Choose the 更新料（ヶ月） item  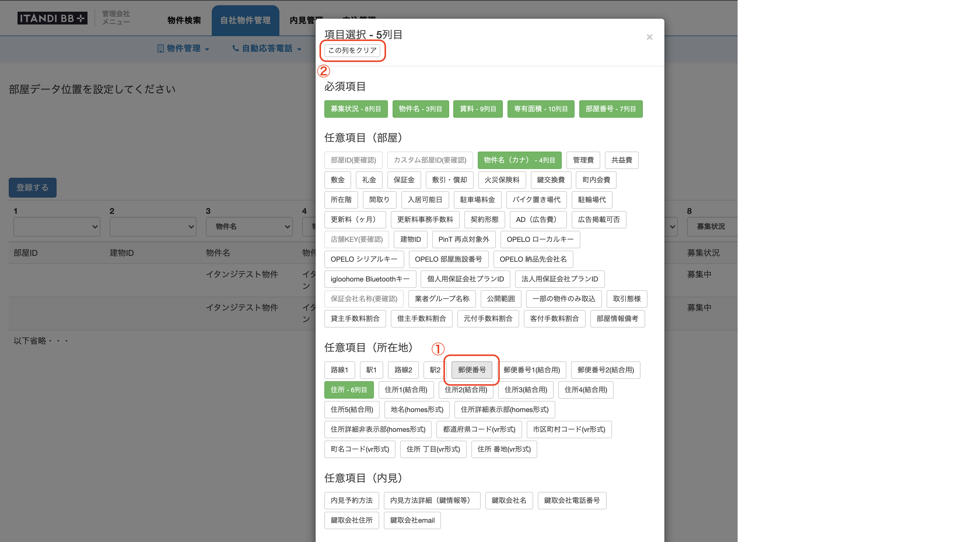click(355, 219)
